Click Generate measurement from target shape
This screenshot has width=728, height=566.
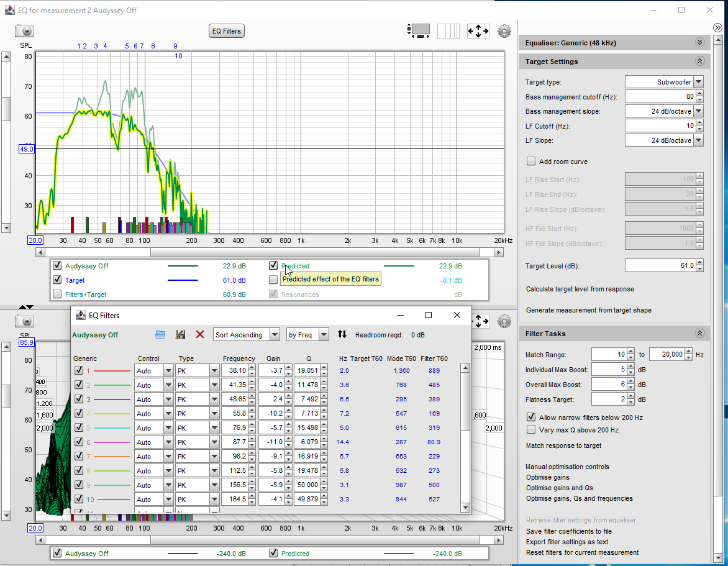pyautogui.click(x=589, y=310)
